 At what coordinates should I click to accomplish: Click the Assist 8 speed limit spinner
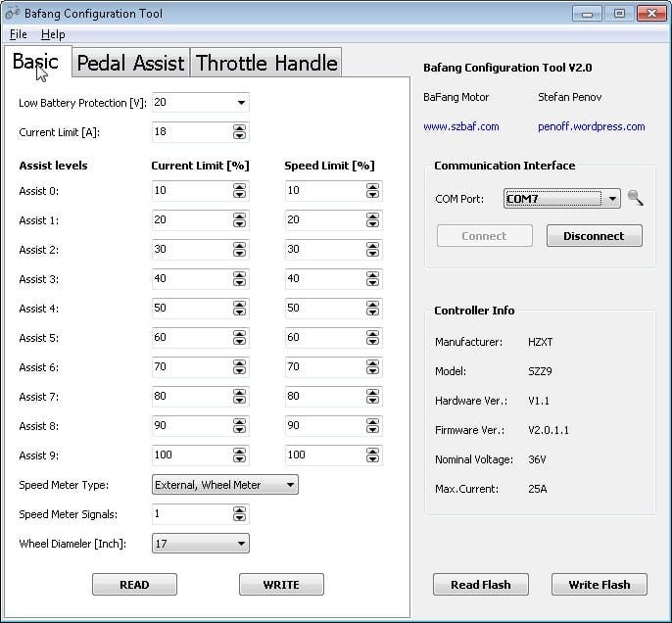pos(373,426)
